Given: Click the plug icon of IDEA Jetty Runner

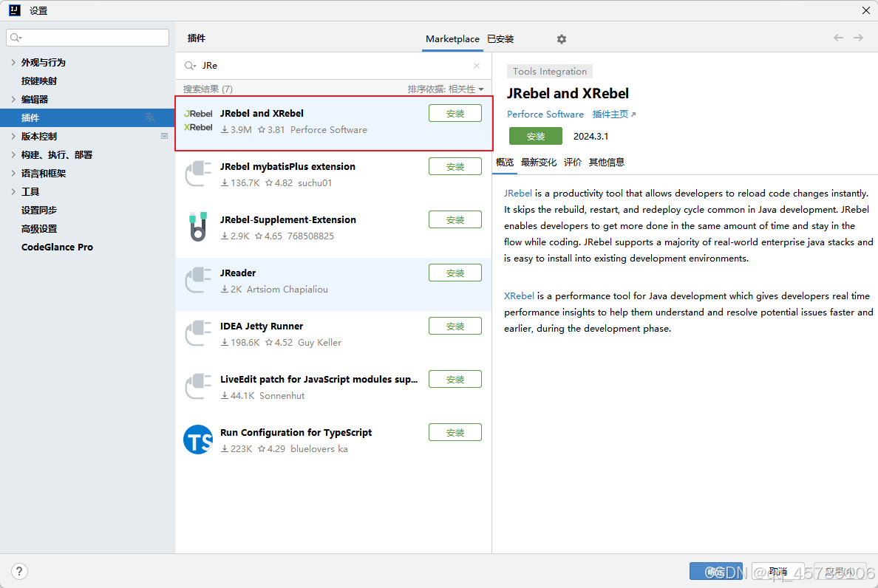Looking at the screenshot, I should 197,334.
